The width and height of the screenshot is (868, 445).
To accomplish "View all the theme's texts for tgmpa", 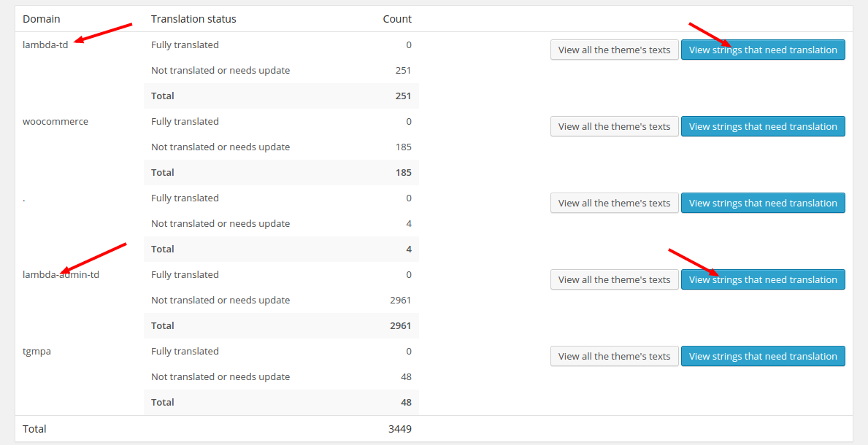I will [614, 356].
